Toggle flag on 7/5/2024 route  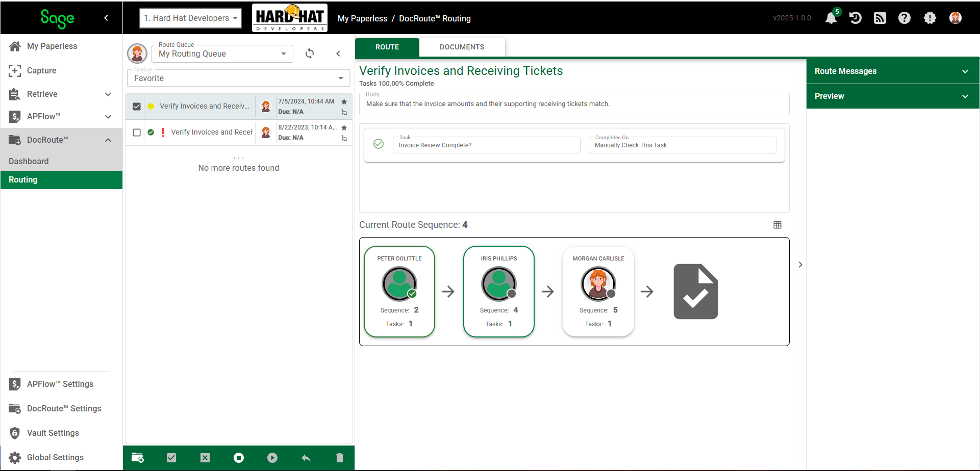pos(344,112)
